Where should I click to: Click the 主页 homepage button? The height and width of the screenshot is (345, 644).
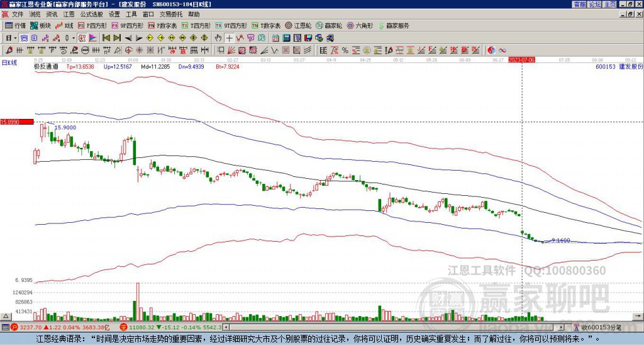tap(610, 4)
